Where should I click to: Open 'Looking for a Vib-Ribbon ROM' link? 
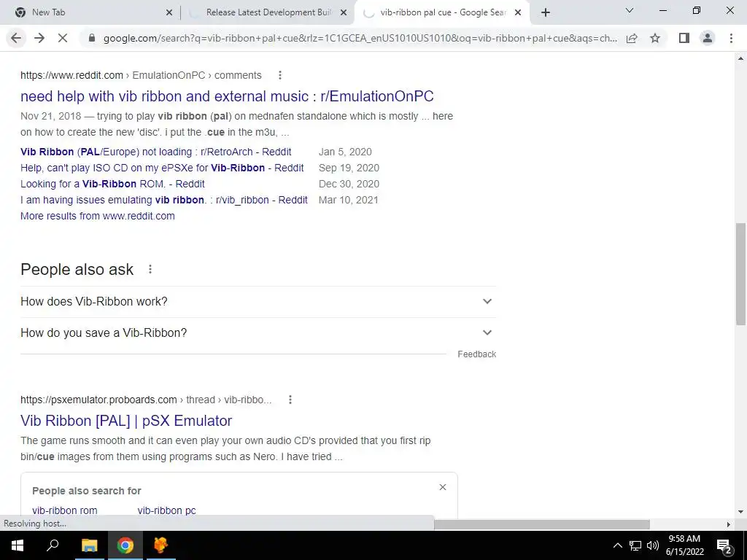[112, 184]
